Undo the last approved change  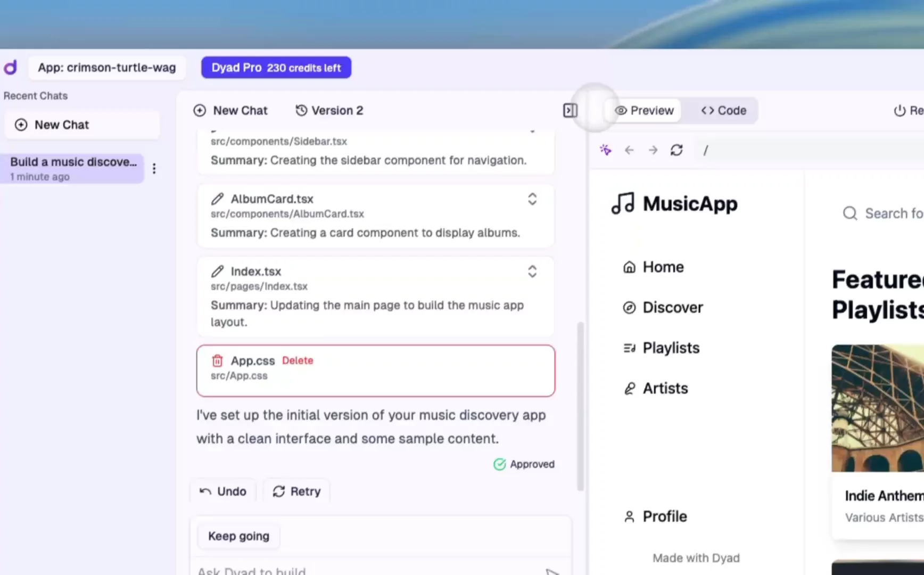pos(223,491)
